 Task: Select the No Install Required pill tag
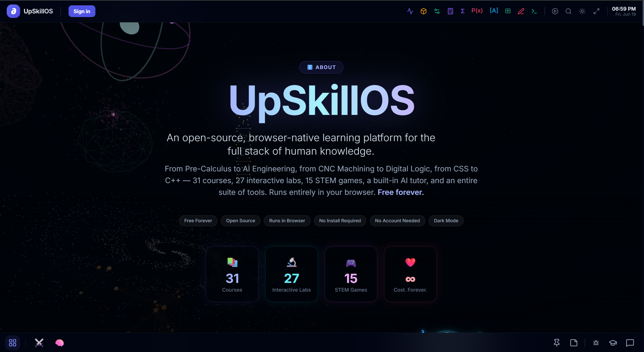pos(340,221)
